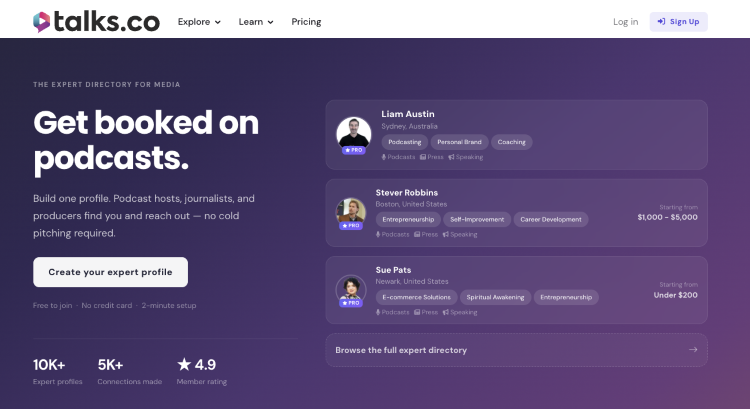Expand the Learn dropdown menu
This screenshot has width=750, height=409.
pos(256,22)
